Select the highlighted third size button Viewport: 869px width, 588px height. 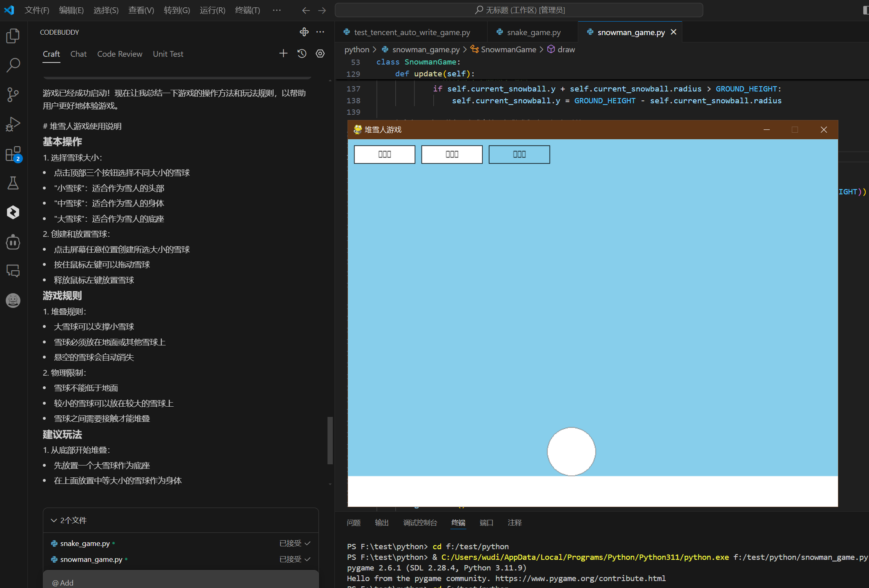519,154
